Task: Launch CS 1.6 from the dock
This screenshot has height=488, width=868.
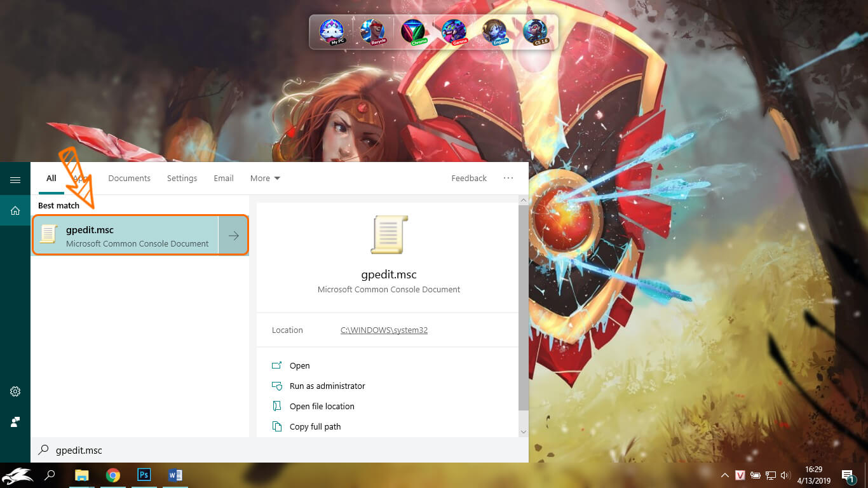Action: [x=535, y=32]
